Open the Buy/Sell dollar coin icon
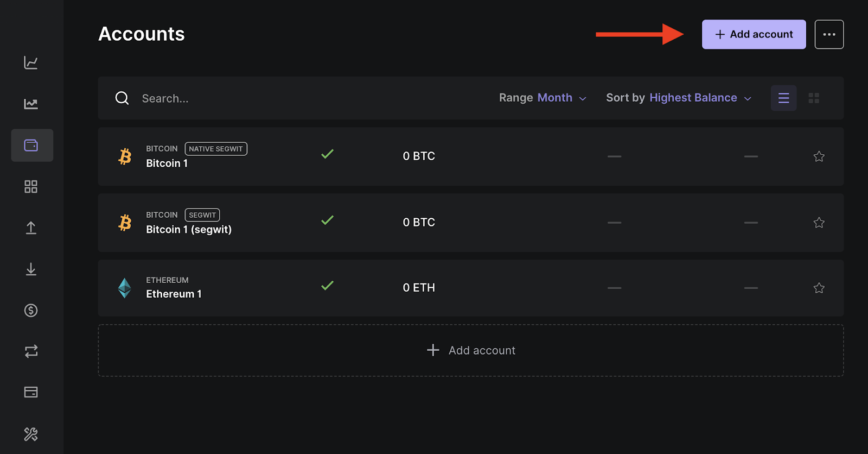This screenshot has height=454, width=868. (31, 311)
